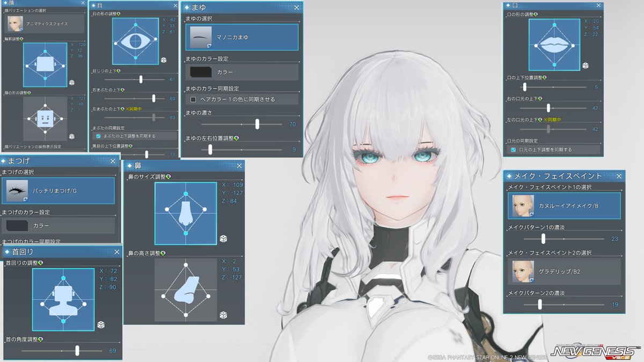Click the green gem icon beside まゆの左右位置調整

coord(236,138)
